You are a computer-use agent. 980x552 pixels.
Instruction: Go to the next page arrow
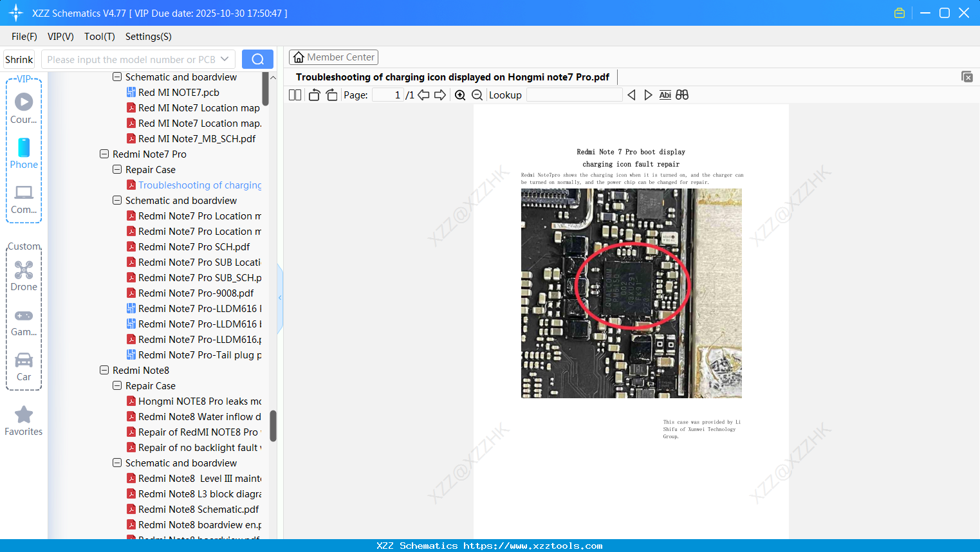click(x=440, y=95)
